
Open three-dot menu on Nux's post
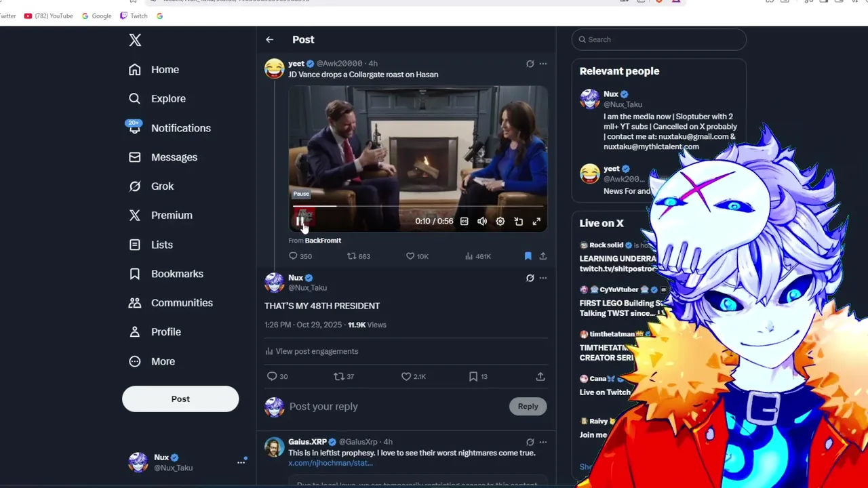tap(542, 278)
